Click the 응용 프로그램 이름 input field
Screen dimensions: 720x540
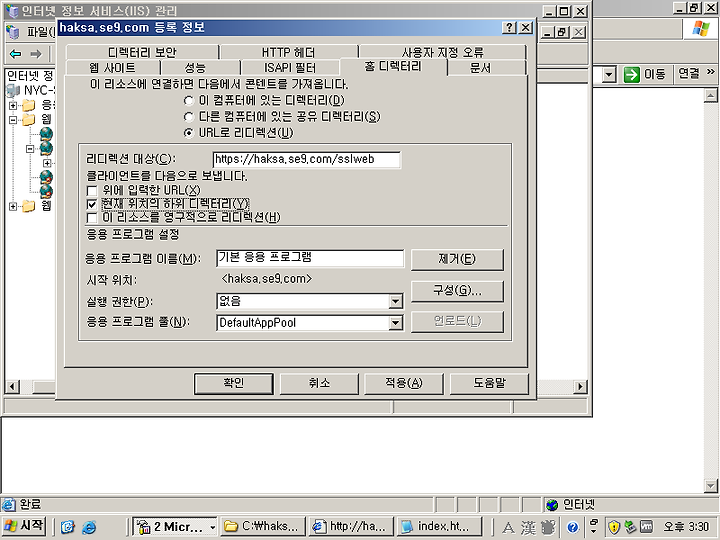pos(309,258)
